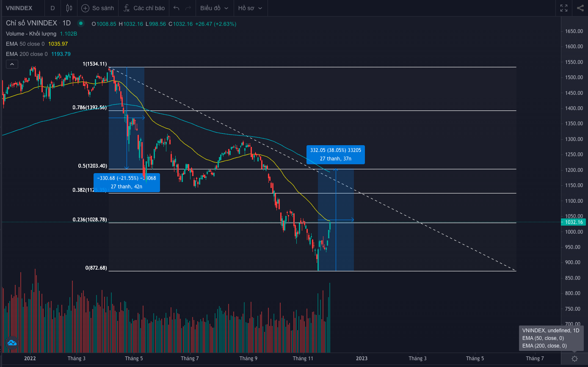Expand the Biểu đồ dropdown

click(214, 8)
